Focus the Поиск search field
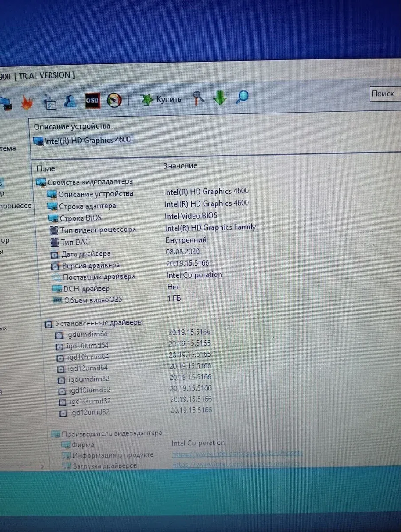Image resolution: width=401 pixels, height=532 pixels. [384, 94]
